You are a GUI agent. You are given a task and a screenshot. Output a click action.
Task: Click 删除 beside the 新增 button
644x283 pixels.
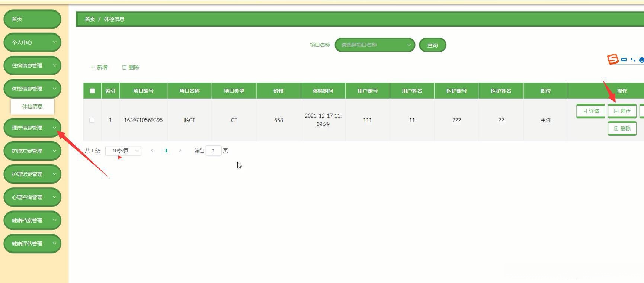click(x=131, y=67)
